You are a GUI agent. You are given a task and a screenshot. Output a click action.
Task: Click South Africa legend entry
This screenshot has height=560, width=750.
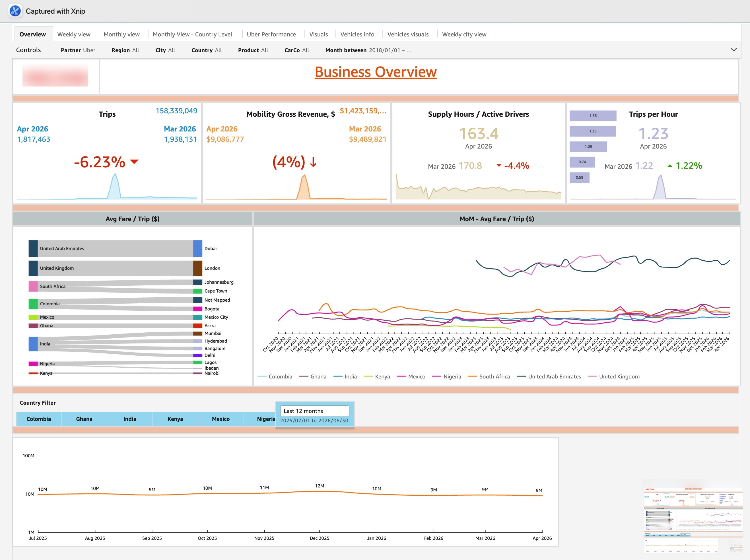pyautogui.click(x=489, y=377)
